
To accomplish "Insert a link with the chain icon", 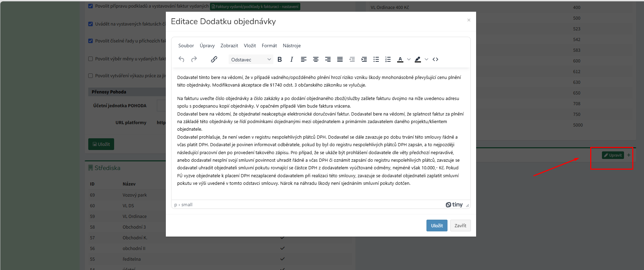I will [214, 59].
